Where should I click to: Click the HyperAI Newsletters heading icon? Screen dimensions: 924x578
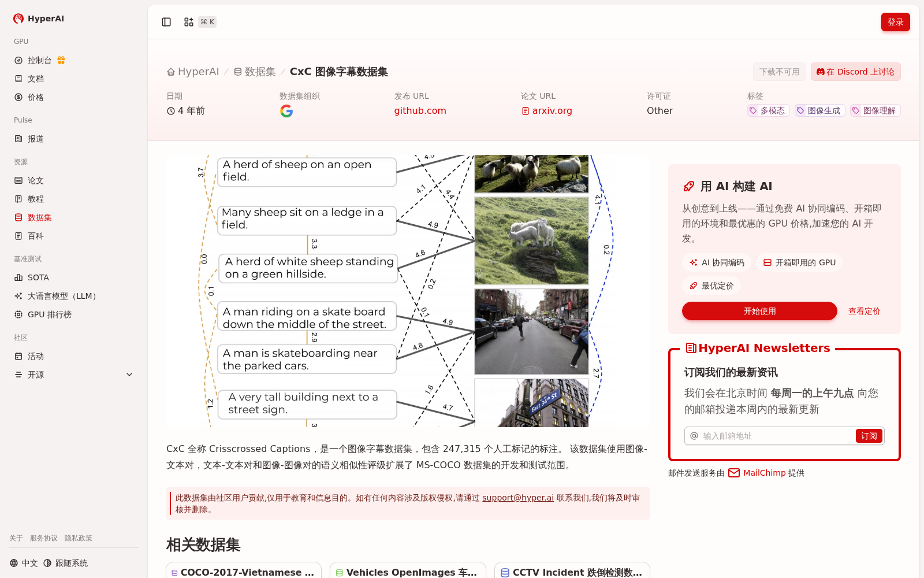pos(691,348)
